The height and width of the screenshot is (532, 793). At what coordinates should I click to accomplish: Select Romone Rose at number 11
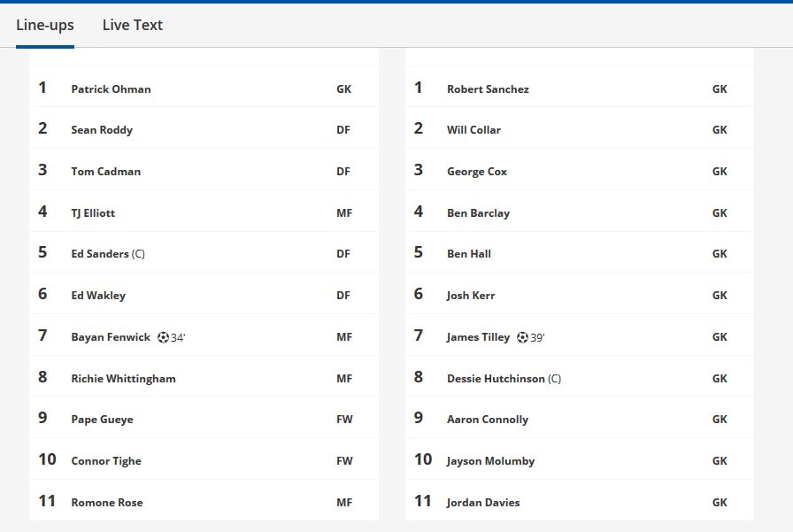pyautogui.click(x=107, y=502)
